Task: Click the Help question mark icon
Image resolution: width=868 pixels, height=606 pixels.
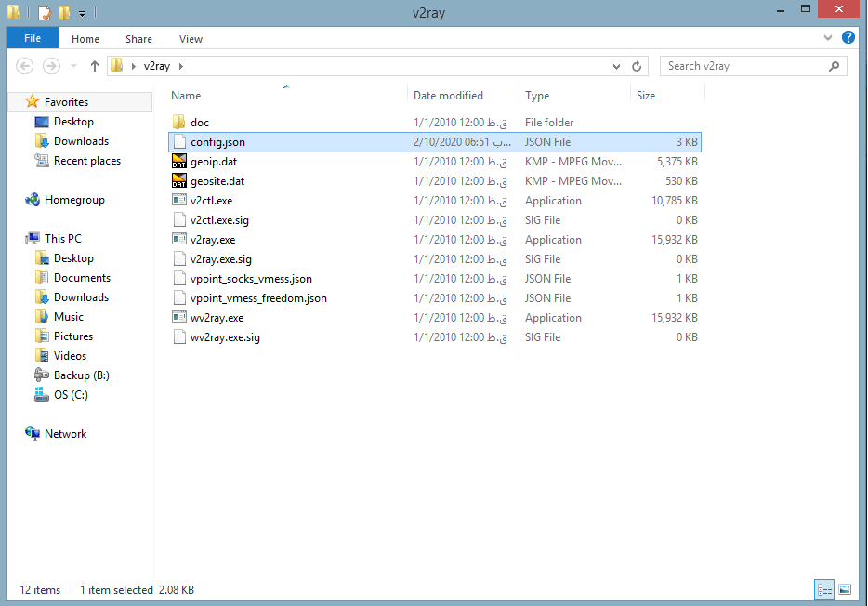Action: click(848, 38)
